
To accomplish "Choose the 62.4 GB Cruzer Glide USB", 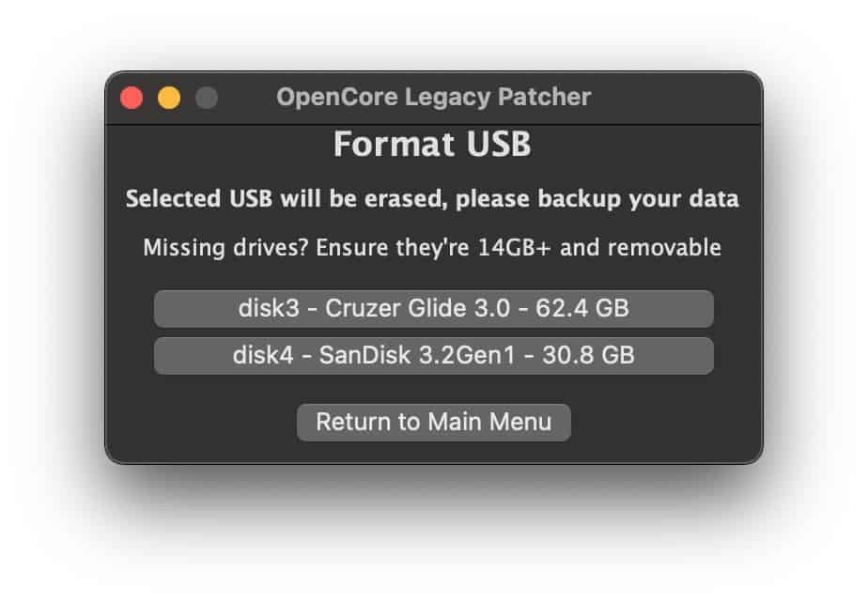I will point(433,308).
